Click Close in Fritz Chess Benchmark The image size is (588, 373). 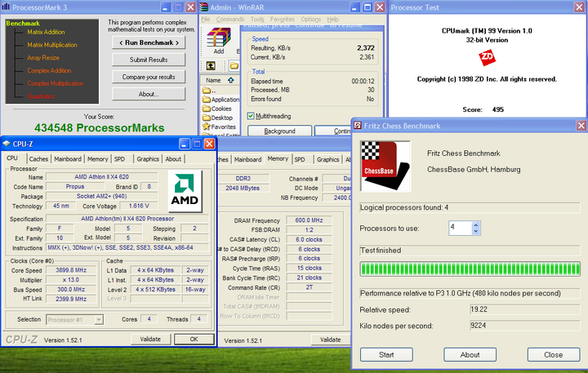[554, 354]
